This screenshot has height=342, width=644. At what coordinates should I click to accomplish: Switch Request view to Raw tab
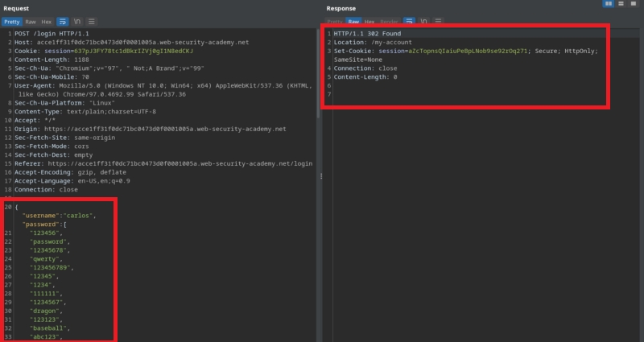coord(31,21)
